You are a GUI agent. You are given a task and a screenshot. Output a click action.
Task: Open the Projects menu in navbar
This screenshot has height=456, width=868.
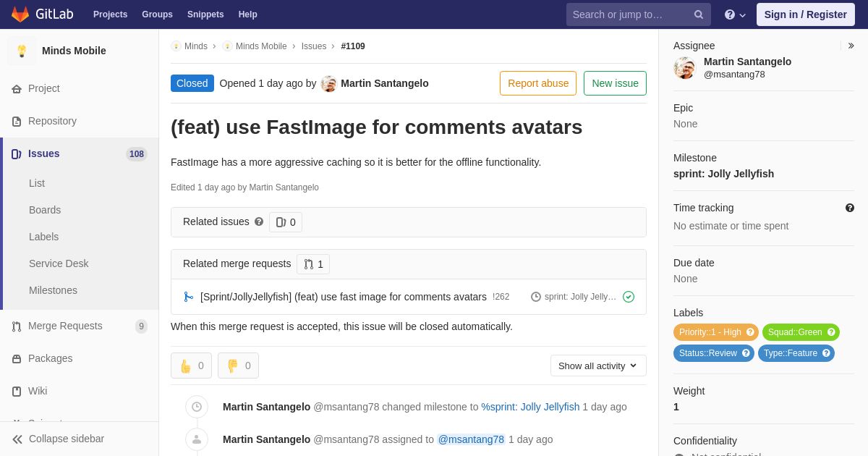[x=110, y=14]
